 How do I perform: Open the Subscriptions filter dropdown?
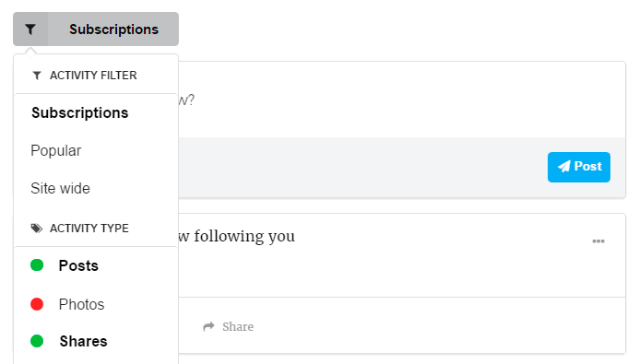point(113,29)
